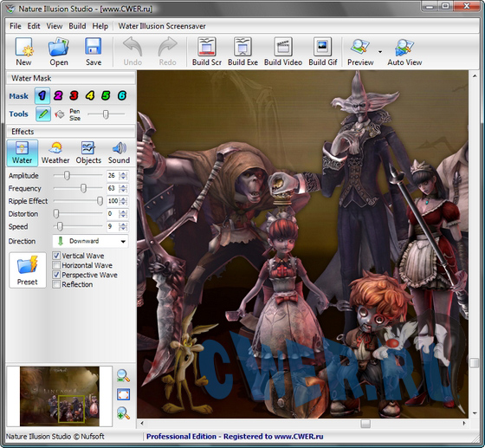Select the eraser tool beside the pen

pos(60,114)
